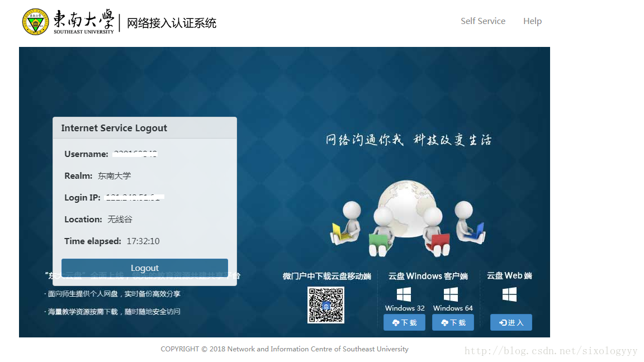Image resolution: width=644 pixels, height=362 pixels.
Task: Click the 微门户中下载云盘移动端 label
Action: [x=327, y=276]
